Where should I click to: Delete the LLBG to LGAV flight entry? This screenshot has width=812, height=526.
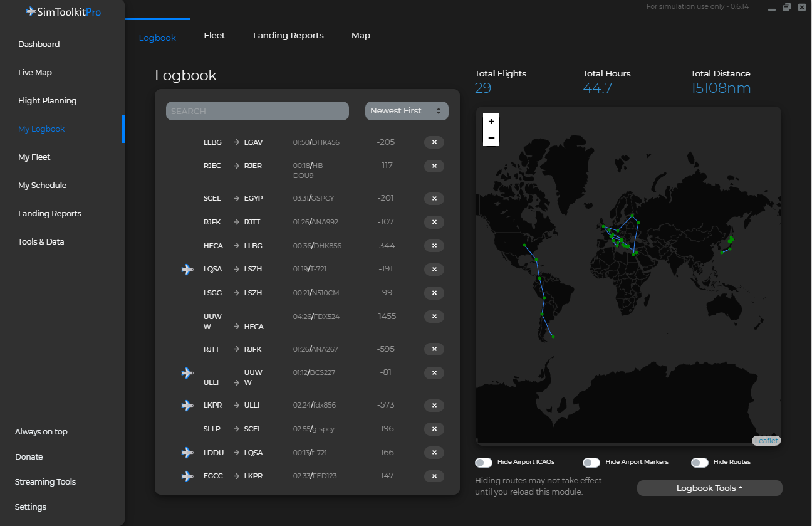pos(434,142)
